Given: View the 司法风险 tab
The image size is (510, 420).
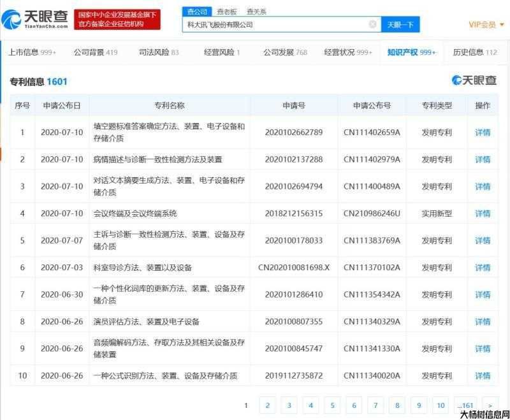Looking at the screenshot, I should (155, 52).
